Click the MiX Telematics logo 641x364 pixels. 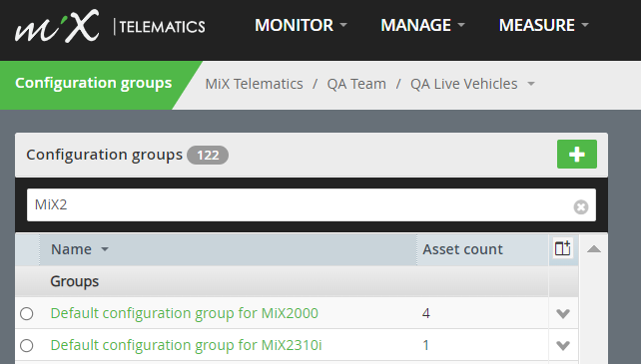[x=110, y=26]
